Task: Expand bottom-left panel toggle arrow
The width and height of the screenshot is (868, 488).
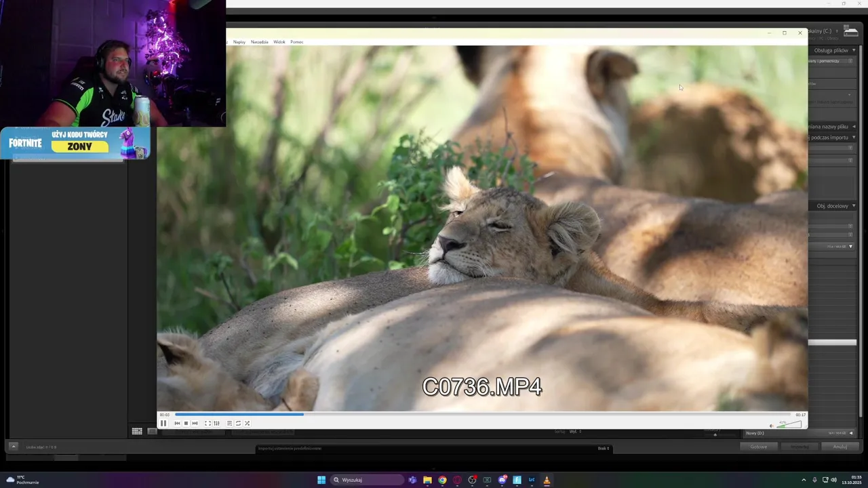Action: (13, 446)
